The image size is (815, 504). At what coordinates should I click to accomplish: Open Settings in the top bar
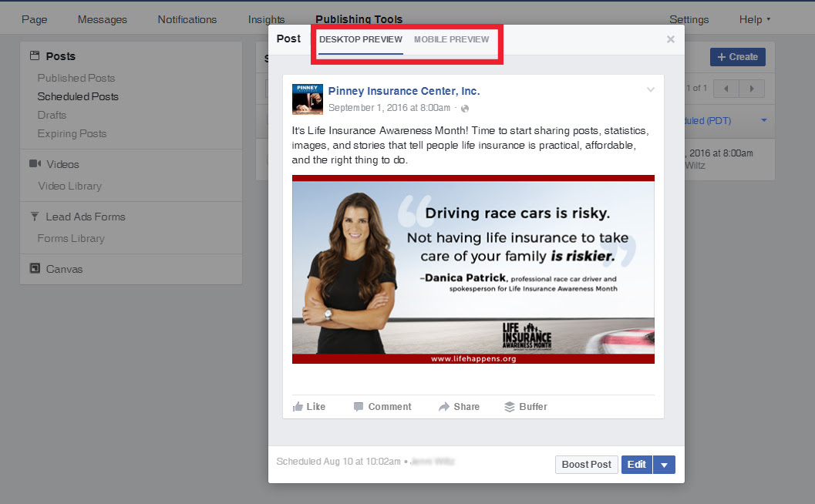coord(689,19)
